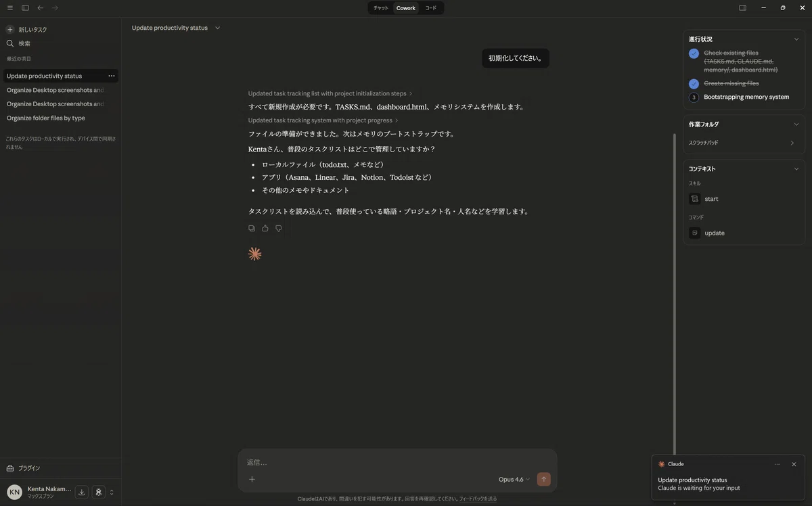Click 'Bootstrapping memory system' step text

(x=746, y=97)
